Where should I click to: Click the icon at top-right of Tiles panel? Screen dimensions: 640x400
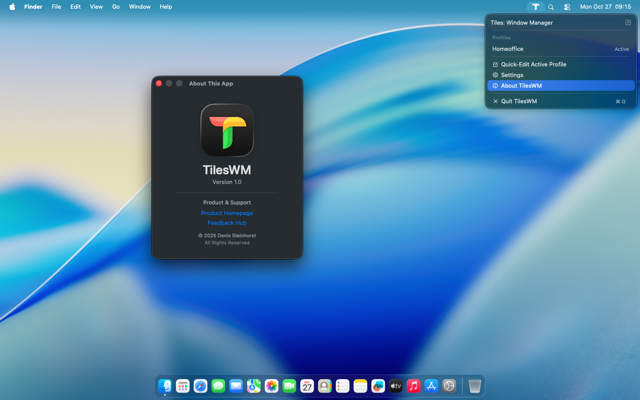pos(627,22)
